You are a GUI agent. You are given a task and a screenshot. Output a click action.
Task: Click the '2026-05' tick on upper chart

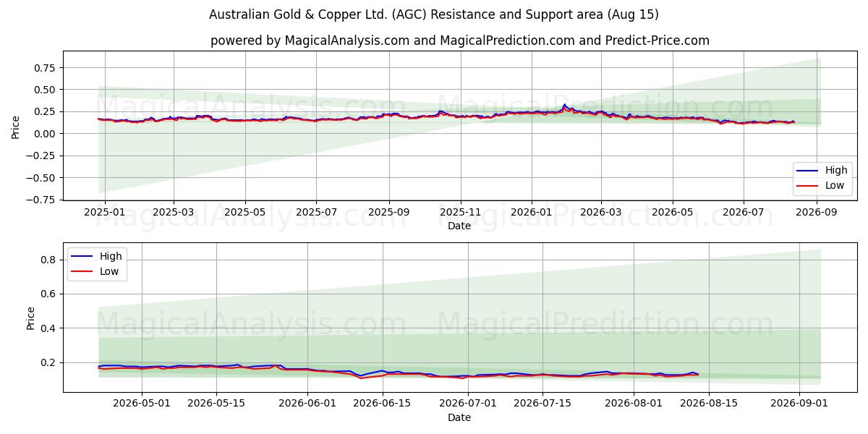pyautogui.click(x=672, y=212)
